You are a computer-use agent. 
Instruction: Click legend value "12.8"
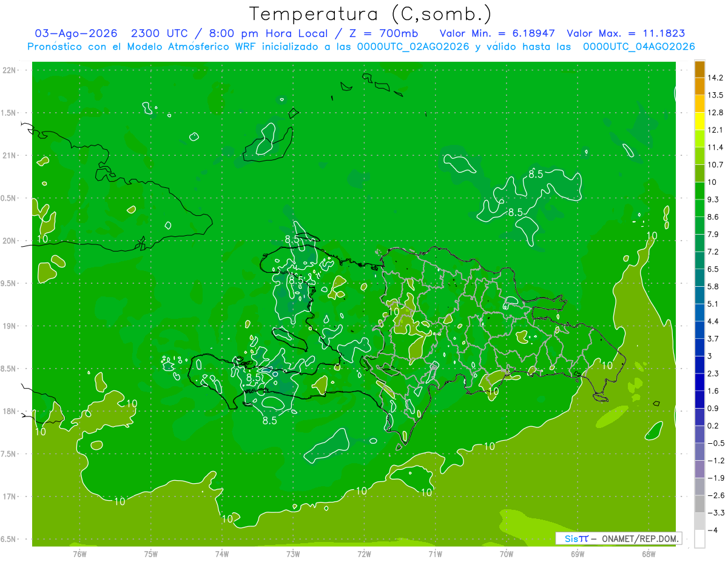[x=716, y=113]
